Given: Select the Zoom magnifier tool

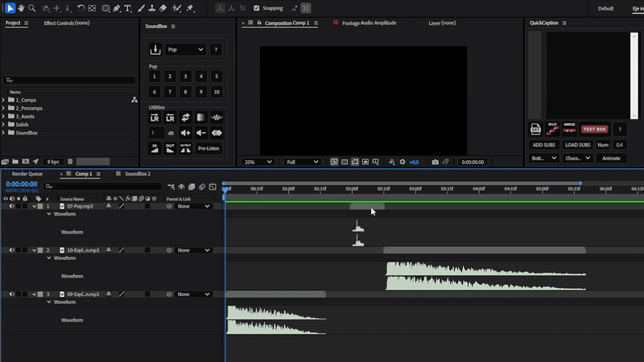Looking at the screenshot, I should [x=32, y=8].
